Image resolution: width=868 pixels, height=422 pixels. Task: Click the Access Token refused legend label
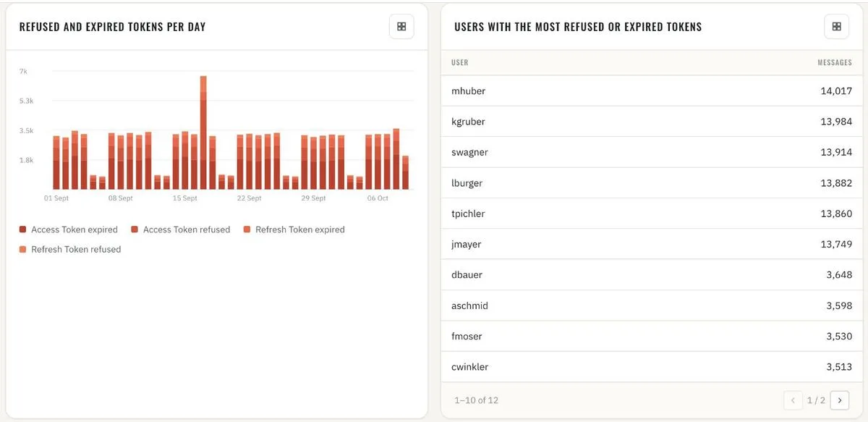click(187, 229)
